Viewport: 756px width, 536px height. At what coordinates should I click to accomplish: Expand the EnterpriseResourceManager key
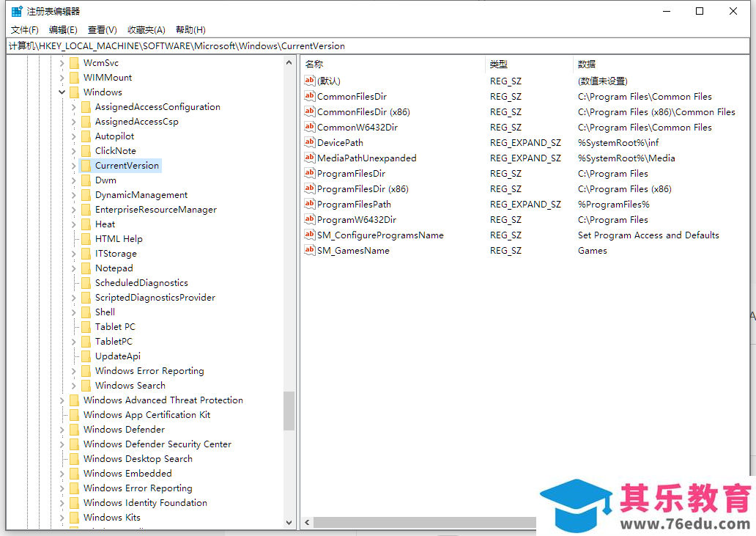[x=73, y=210]
